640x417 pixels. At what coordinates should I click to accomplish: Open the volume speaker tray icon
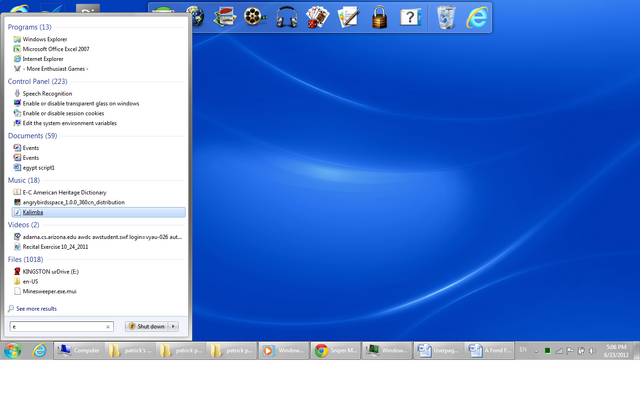[592, 350]
